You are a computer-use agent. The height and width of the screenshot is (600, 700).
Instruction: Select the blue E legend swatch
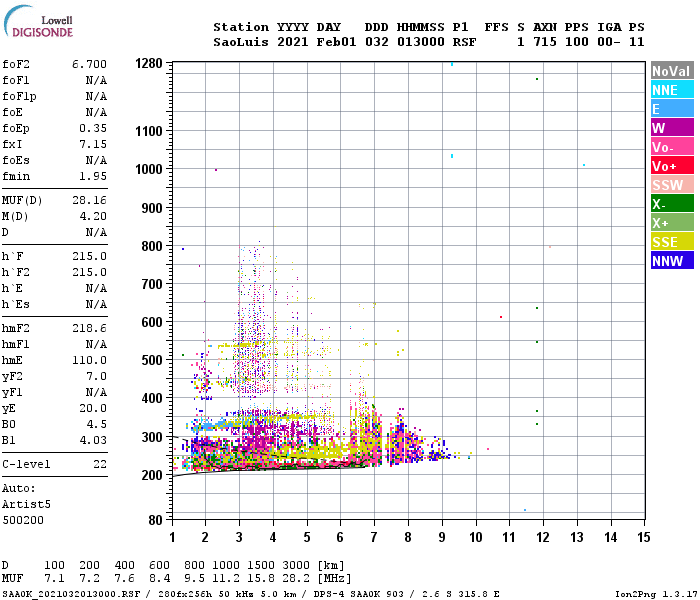coord(672,109)
